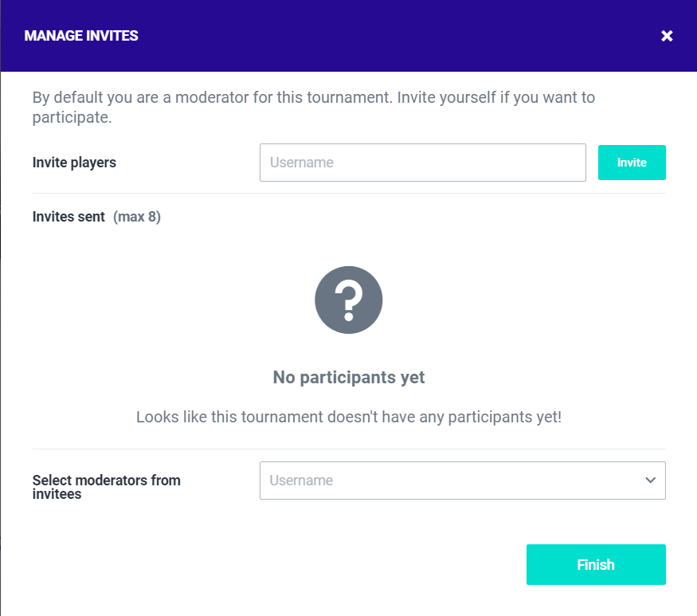697x616 pixels.
Task: Click blank area left of Finish button
Action: point(279,565)
